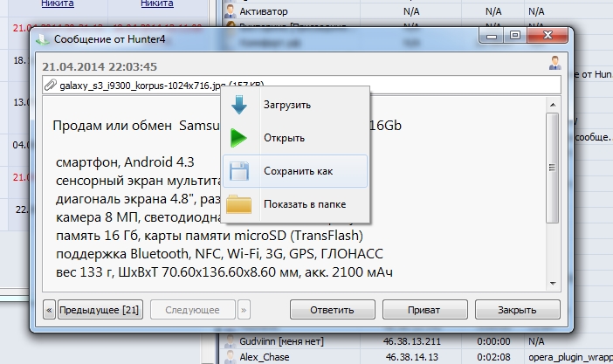Click the sender user avatar icon
This screenshot has height=364, width=613.
554,63
